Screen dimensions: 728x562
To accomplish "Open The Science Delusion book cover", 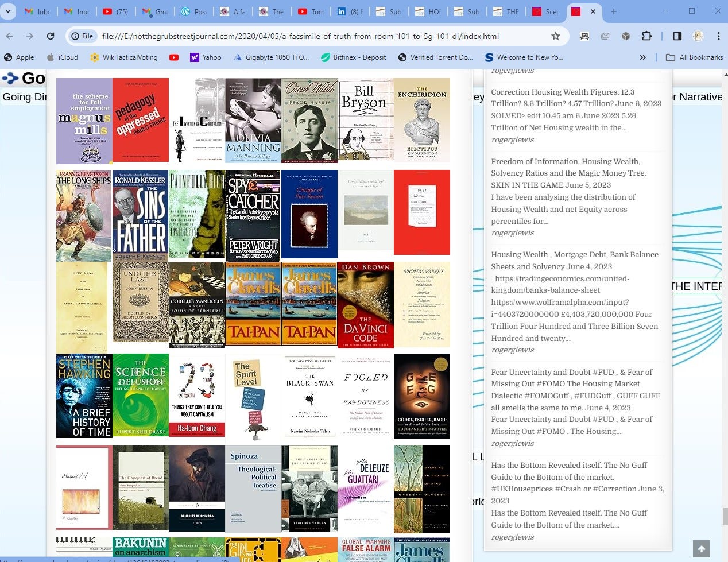I will pos(141,395).
